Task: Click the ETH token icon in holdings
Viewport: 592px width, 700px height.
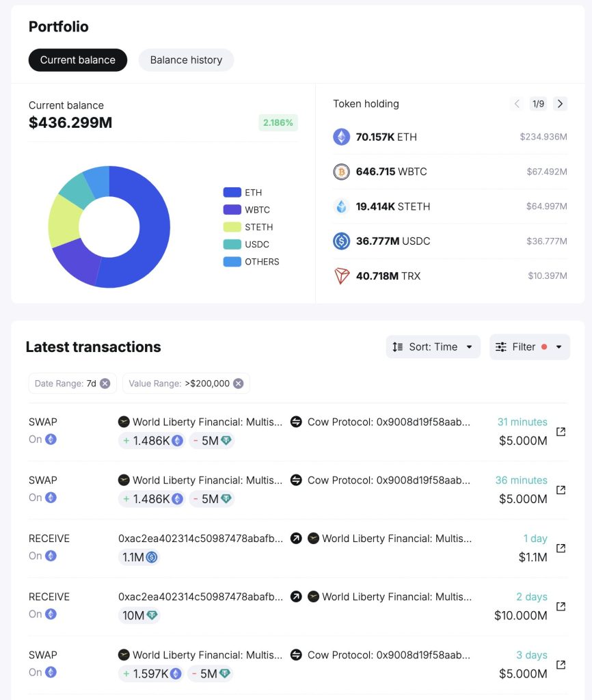Action: coord(341,137)
